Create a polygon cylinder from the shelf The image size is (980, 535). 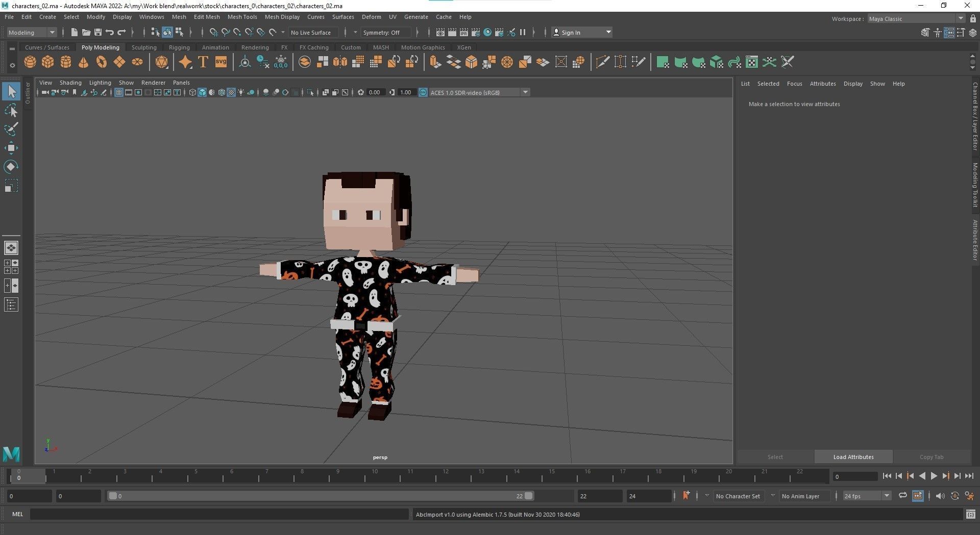66,62
